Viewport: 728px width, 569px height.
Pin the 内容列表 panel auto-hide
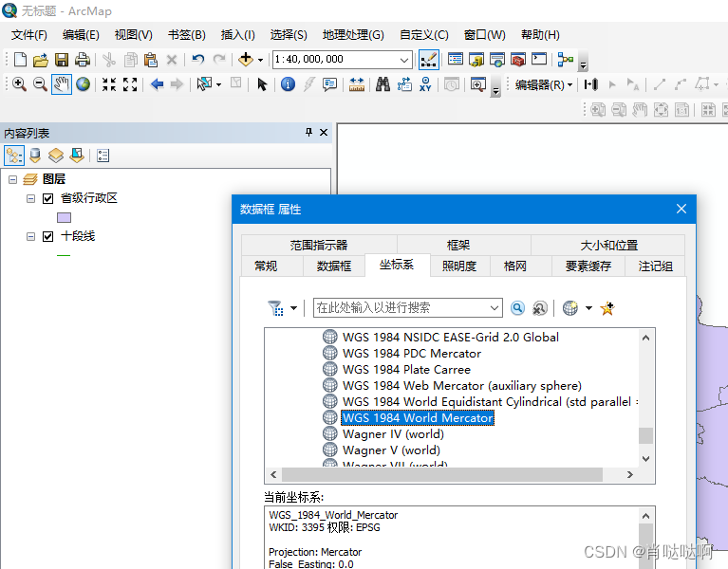pyautogui.click(x=308, y=133)
